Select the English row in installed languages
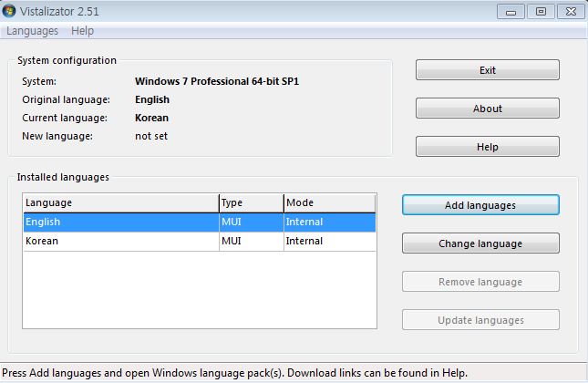 (200, 223)
